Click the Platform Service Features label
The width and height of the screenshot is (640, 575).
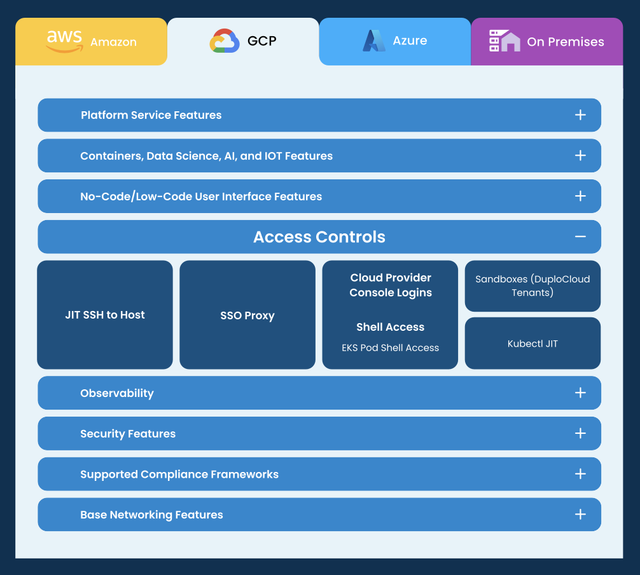point(151,115)
